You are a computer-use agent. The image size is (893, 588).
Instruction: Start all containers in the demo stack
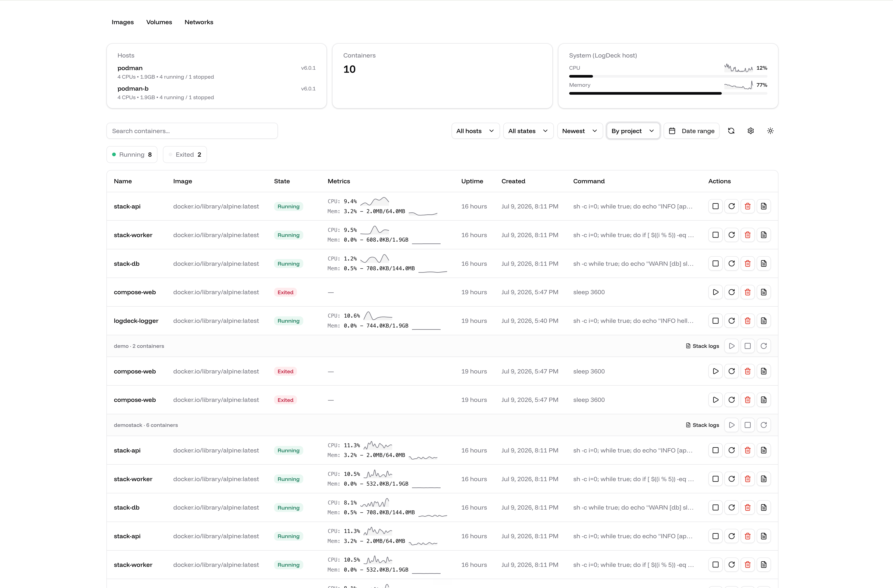(x=731, y=346)
